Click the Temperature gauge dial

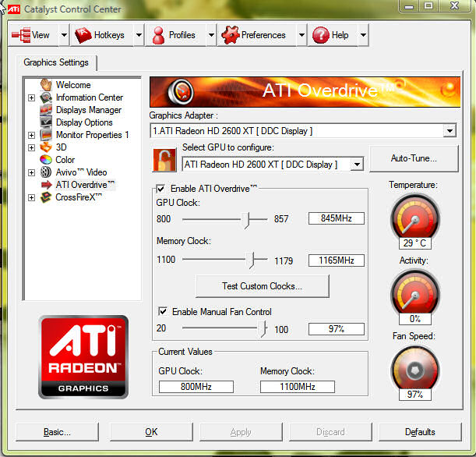pyautogui.click(x=414, y=218)
